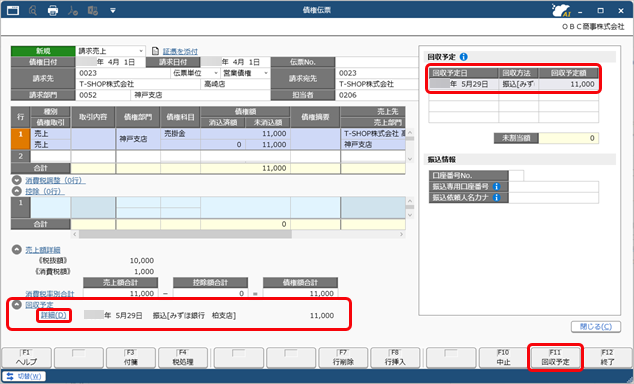The height and width of the screenshot is (384, 634).
Task: Click the document icon beside 証憑を添付
Action: 155,51
